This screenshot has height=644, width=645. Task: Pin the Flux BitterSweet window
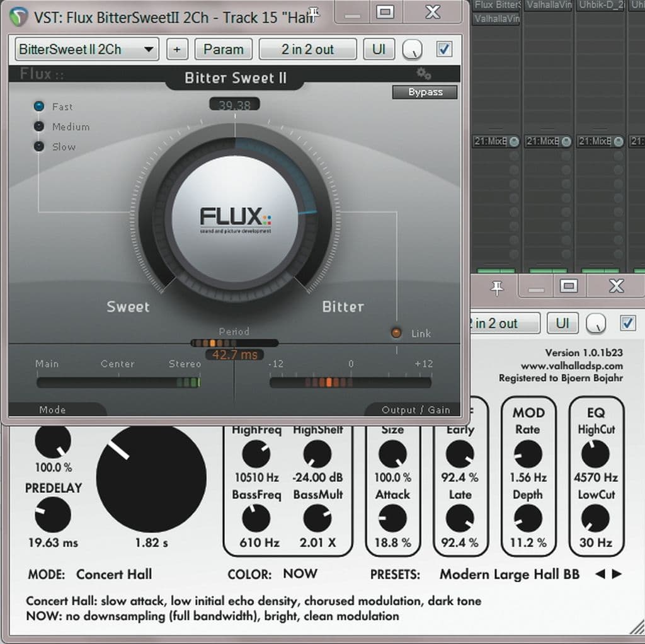click(314, 14)
